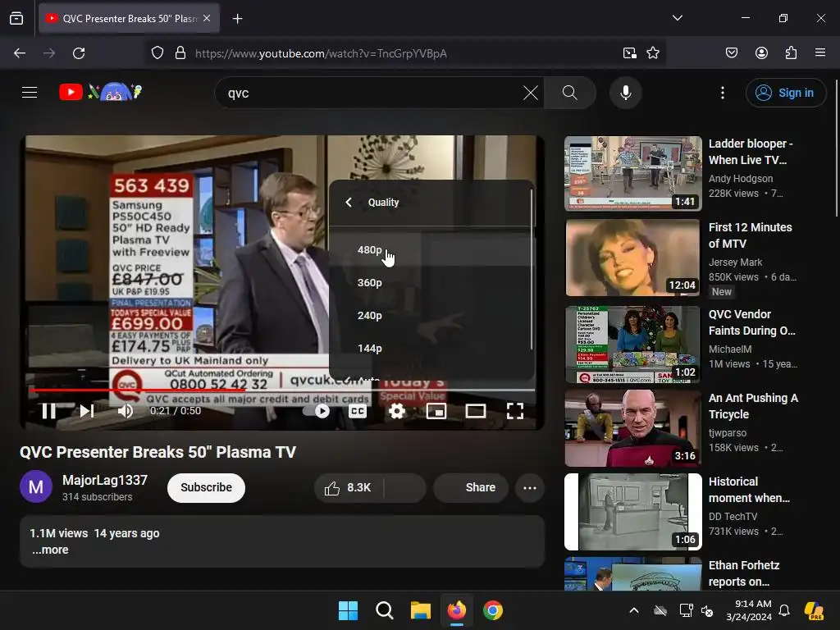Screen dimensions: 840x630
Task: Enter full screen mode
Action: pos(515,411)
